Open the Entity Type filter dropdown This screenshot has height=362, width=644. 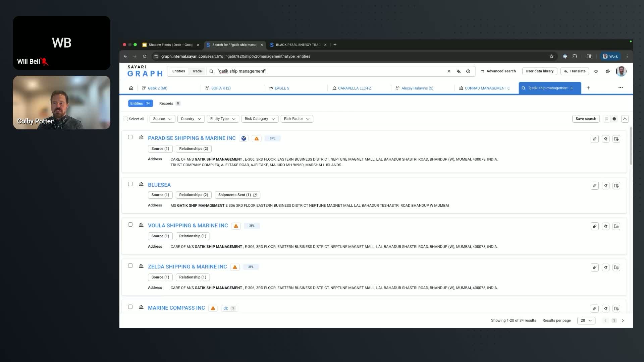tap(223, 119)
